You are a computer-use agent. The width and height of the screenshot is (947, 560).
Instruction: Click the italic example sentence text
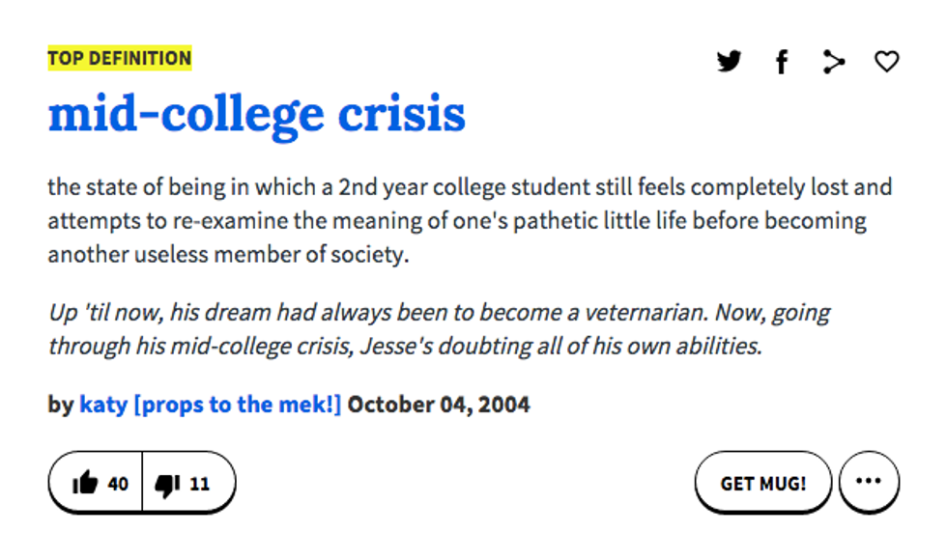[x=406, y=329]
